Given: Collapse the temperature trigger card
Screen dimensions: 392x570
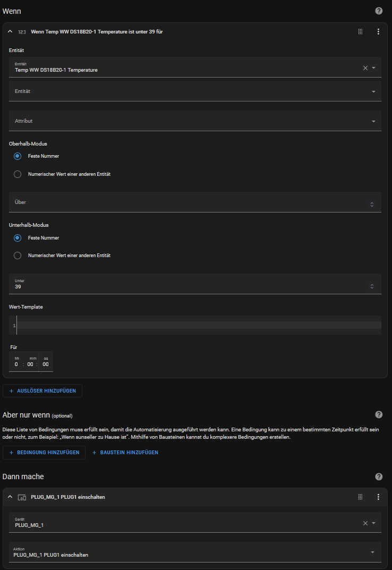Looking at the screenshot, I should [10, 32].
